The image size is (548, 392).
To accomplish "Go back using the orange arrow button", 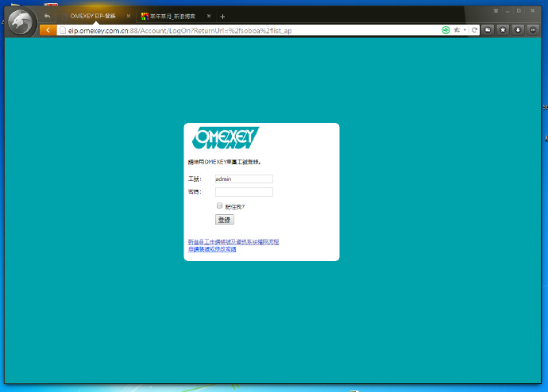I will (48, 30).
